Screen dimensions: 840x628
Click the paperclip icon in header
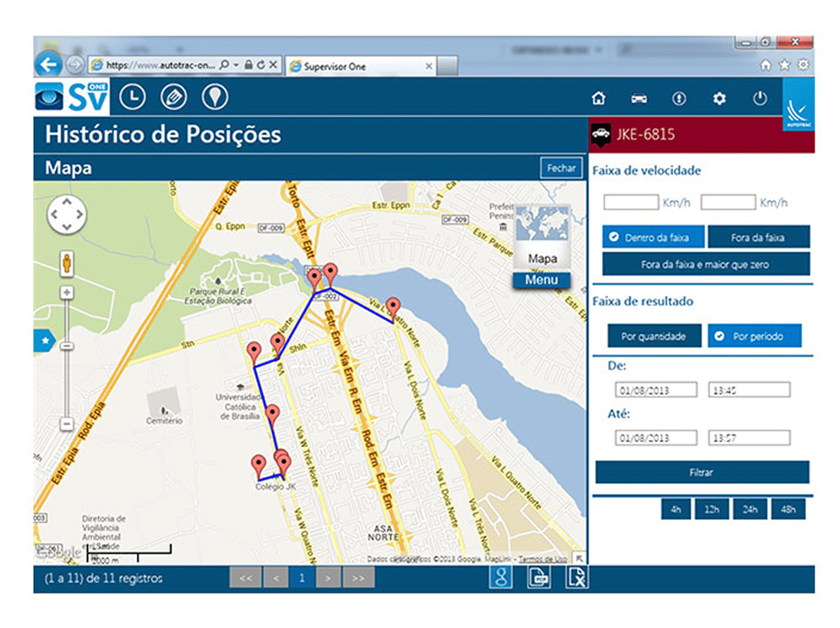[174, 97]
